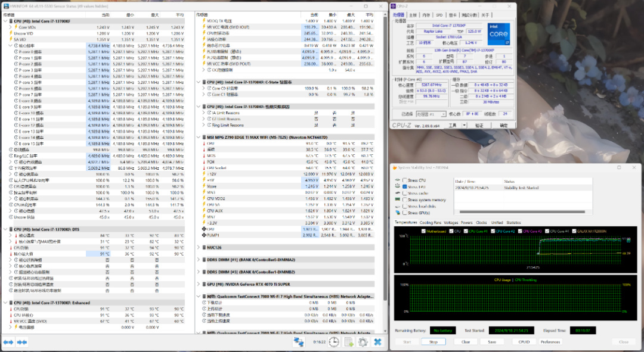Switch to the Cooling Fans tab

430,223
